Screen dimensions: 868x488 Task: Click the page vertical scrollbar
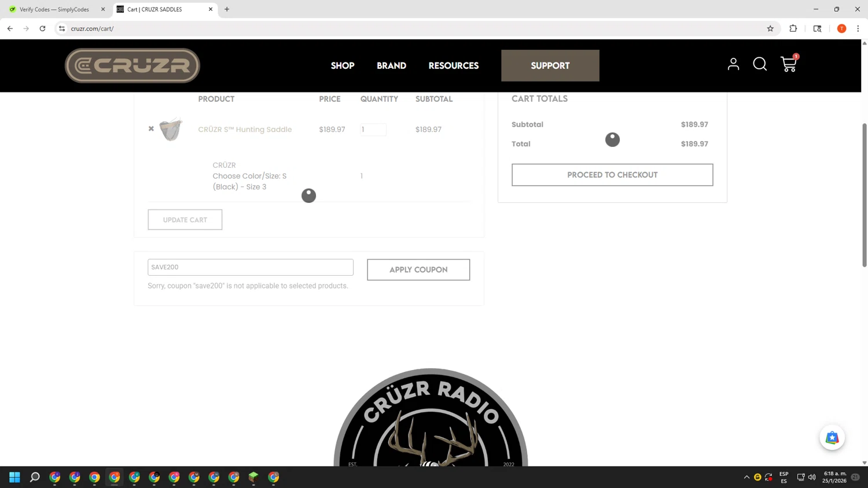[865, 195]
